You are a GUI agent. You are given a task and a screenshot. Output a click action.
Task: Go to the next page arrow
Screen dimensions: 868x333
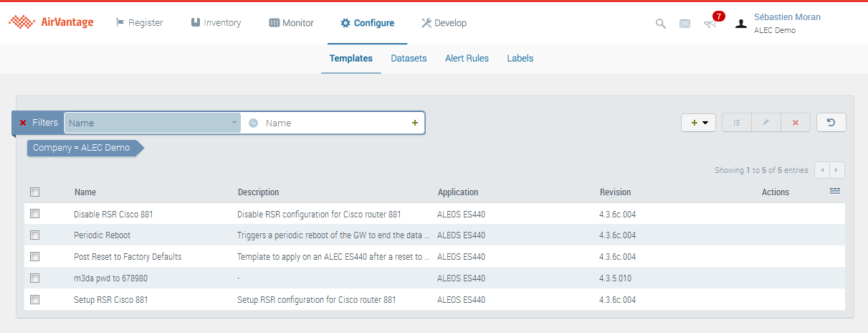tap(836, 170)
